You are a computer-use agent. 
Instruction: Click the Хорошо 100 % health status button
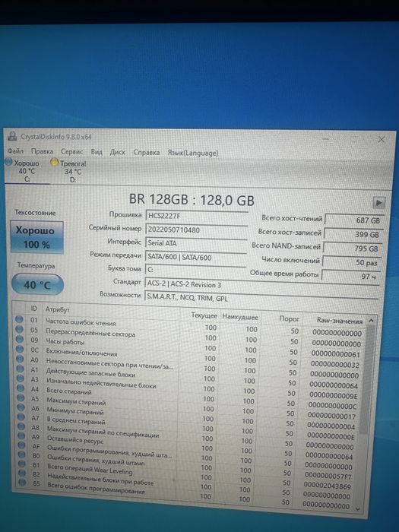[x=36, y=237]
